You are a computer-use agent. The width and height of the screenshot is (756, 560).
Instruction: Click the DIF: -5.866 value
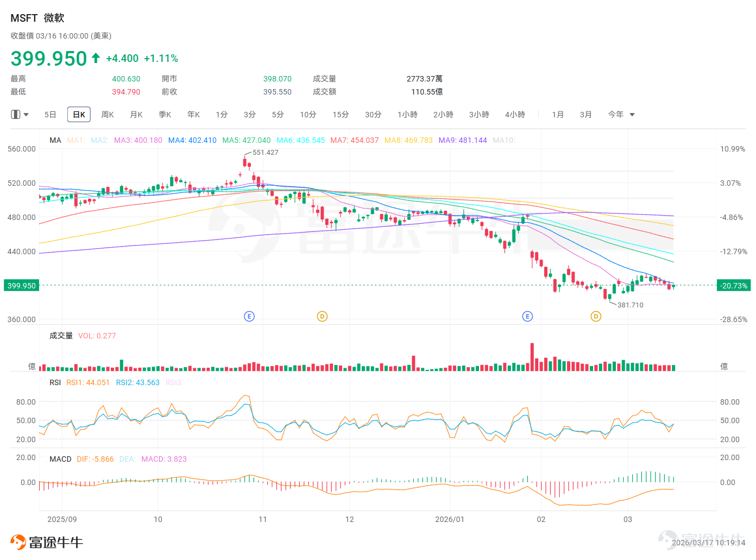click(96, 459)
